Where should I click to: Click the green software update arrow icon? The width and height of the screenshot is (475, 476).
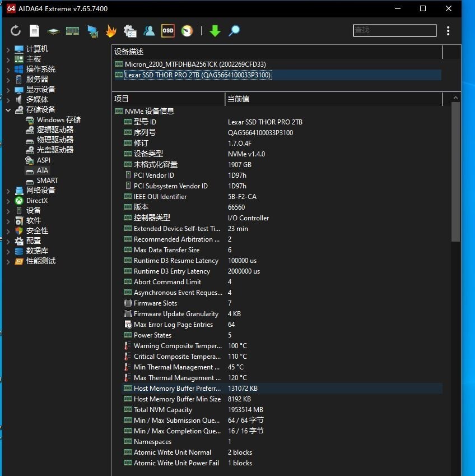[x=215, y=30]
